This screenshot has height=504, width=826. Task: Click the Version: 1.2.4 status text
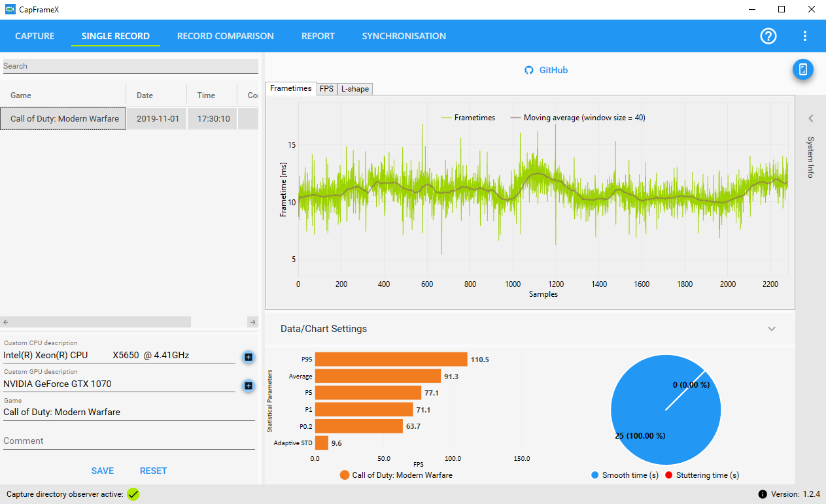[x=796, y=494]
